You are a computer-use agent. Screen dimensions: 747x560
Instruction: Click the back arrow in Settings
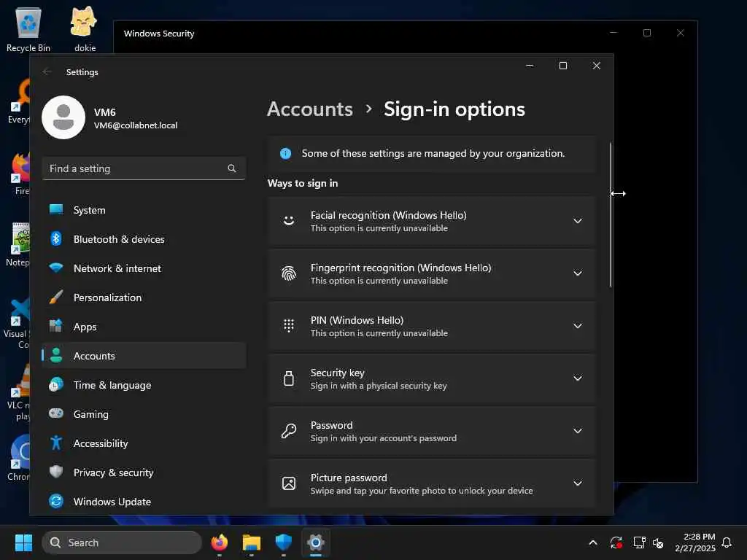tap(47, 71)
